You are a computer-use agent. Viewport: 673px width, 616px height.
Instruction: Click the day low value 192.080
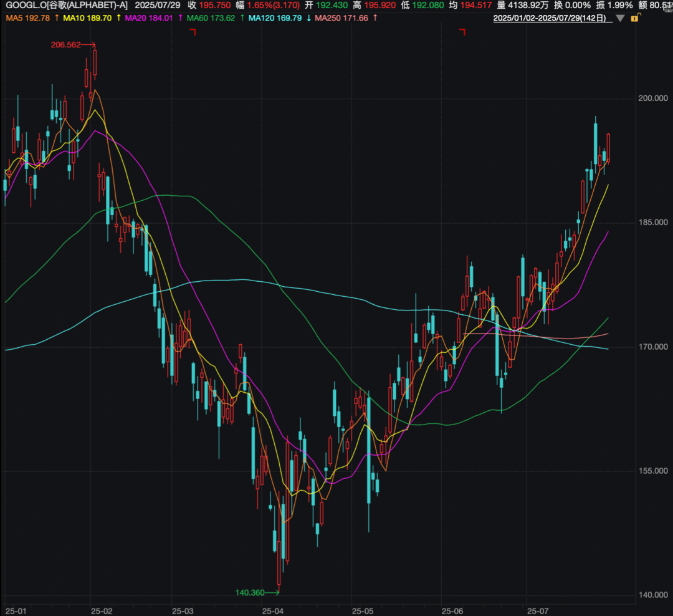428,6
